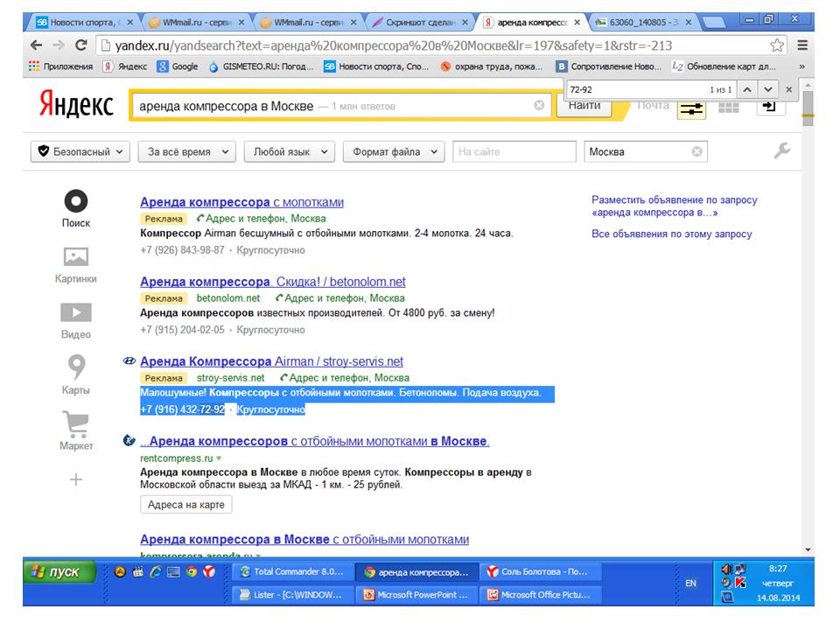Screen dimensions: 840x630
Task: Click scrollbar down arrow
Action: [808, 550]
